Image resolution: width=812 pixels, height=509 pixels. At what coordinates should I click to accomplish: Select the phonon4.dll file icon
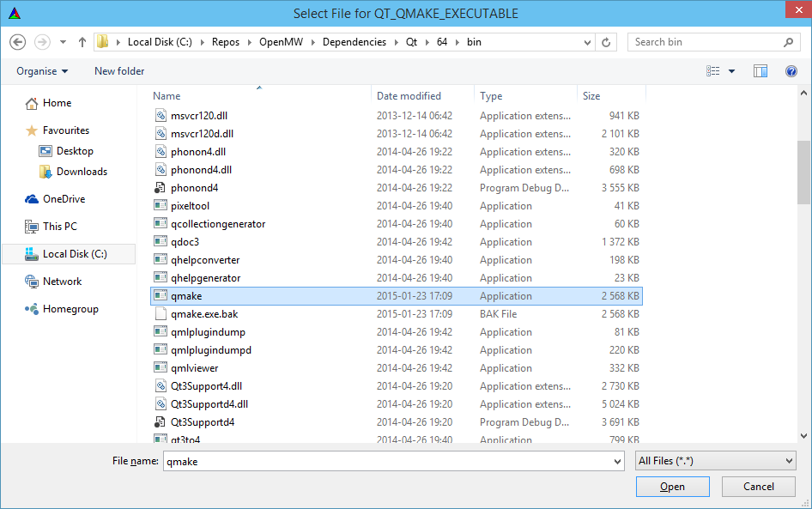[x=161, y=151]
